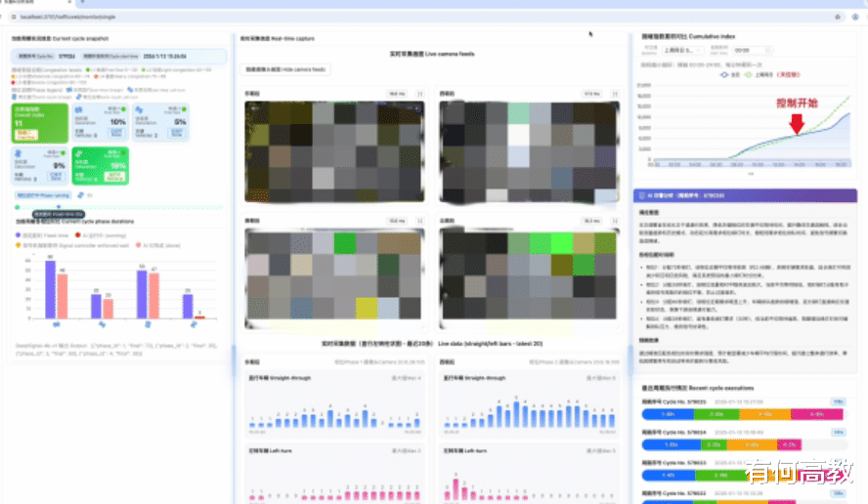This screenshot has width=868, height=504.
Task: Click the AI analysis header icon
Action: 642,195
